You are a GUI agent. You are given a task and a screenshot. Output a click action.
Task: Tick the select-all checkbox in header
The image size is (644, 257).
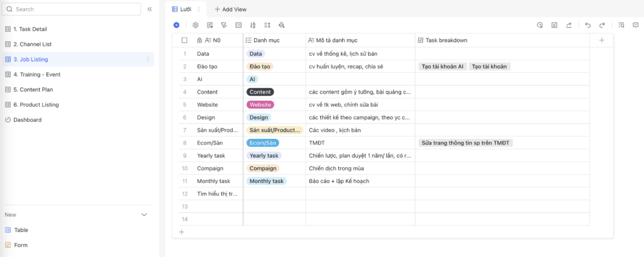(184, 40)
